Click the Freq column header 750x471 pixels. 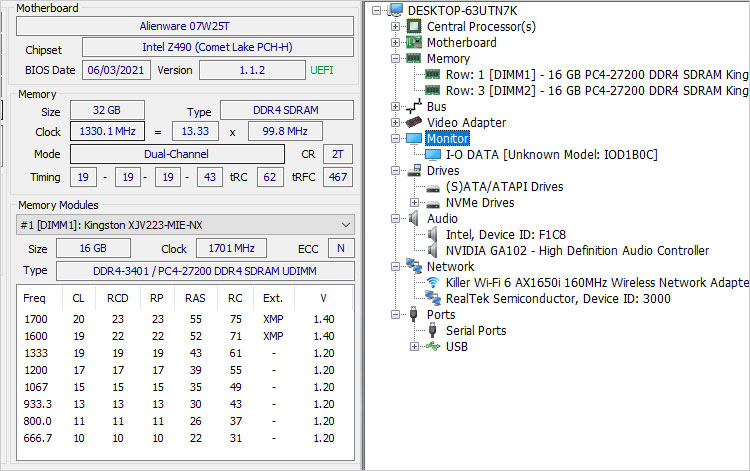(34, 298)
